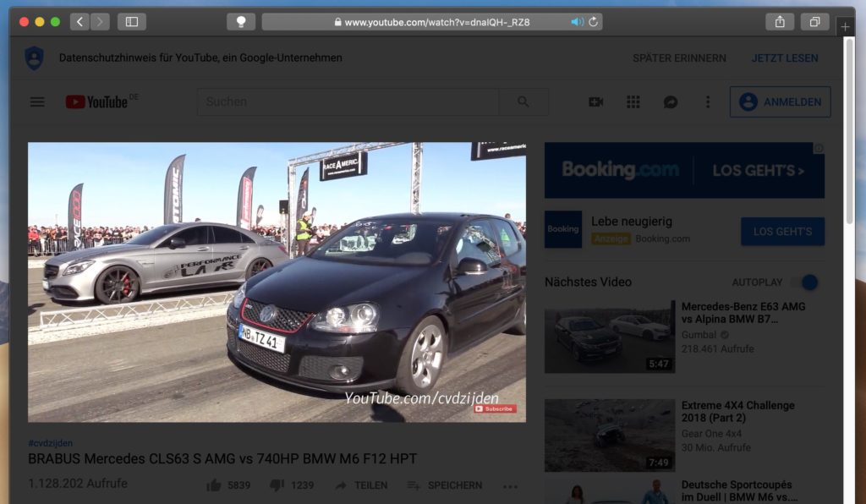Open the Safari share menu

(779, 22)
